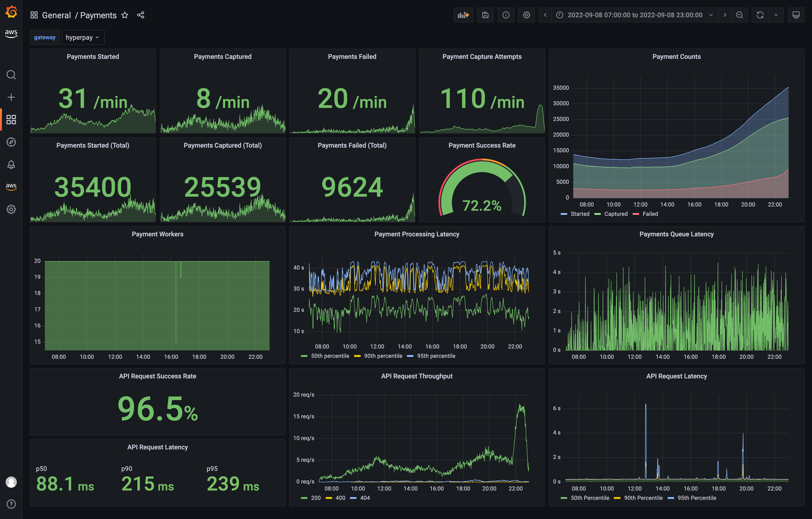Open API Request Throughput panel title
The width and height of the screenshot is (812, 519).
point(417,376)
